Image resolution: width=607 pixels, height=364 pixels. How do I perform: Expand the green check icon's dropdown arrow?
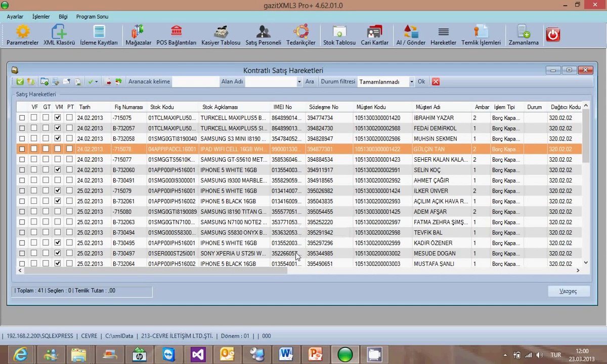96,82
